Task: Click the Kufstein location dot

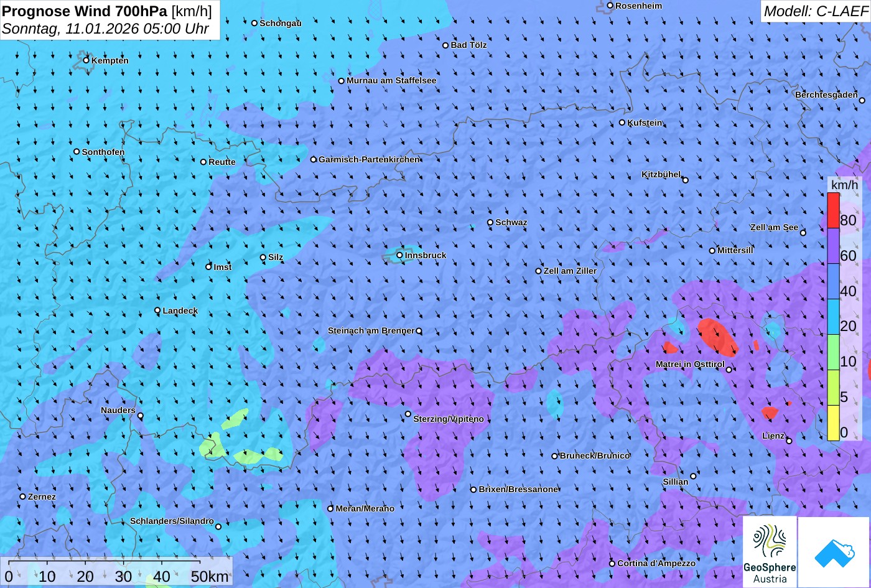Action: pos(622,123)
